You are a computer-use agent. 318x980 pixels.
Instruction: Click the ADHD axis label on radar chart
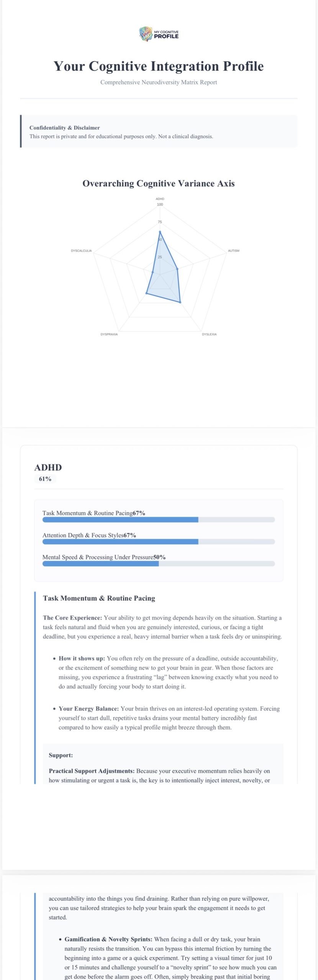click(x=160, y=199)
